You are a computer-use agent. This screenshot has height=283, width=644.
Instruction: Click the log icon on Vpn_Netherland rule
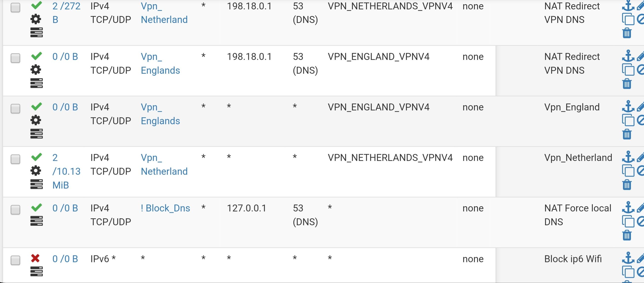[x=36, y=184]
